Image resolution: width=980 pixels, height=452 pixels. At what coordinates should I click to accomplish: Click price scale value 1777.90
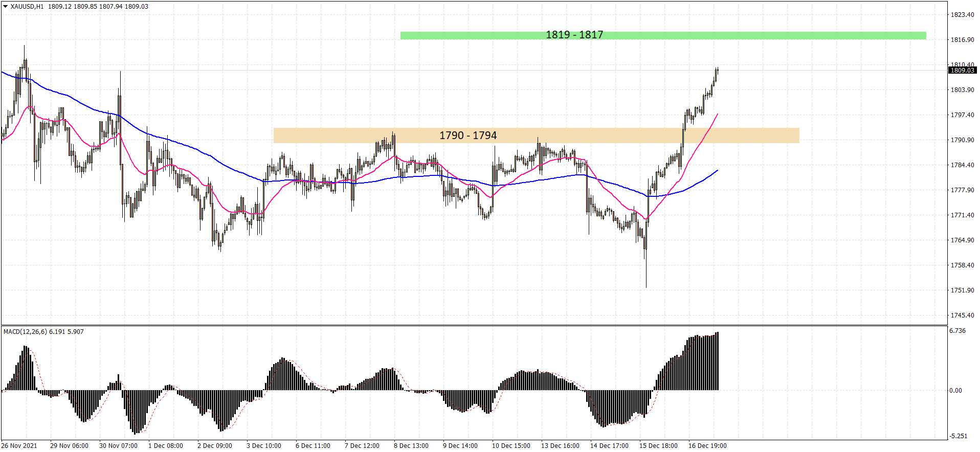pos(962,190)
